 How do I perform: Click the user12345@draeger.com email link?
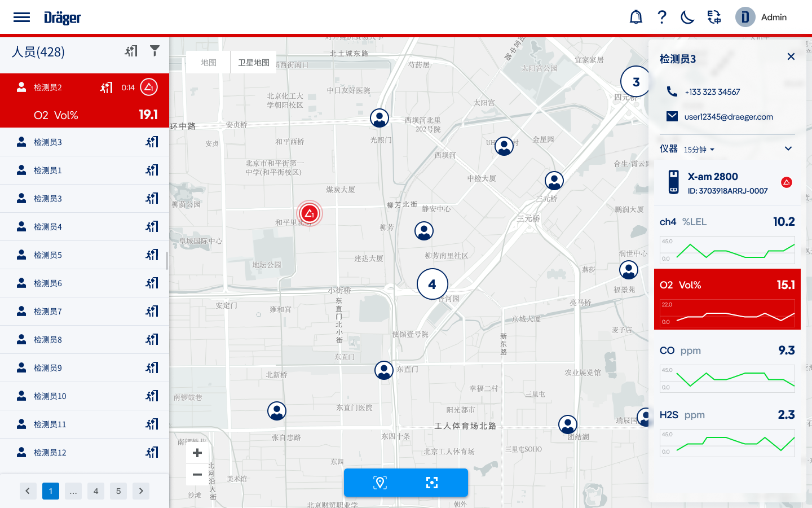pos(729,117)
